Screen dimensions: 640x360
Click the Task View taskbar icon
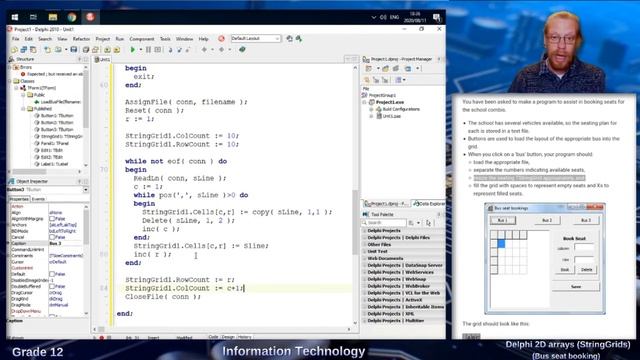tap(33, 17)
